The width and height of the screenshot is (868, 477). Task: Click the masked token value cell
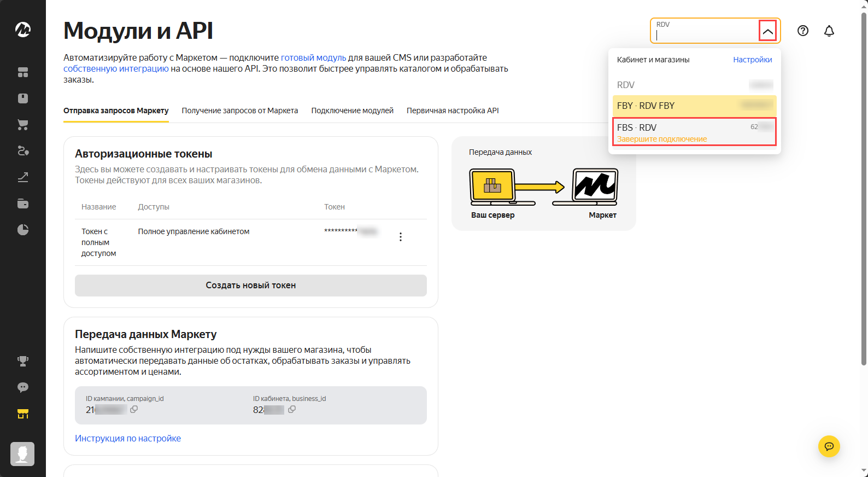(x=351, y=231)
